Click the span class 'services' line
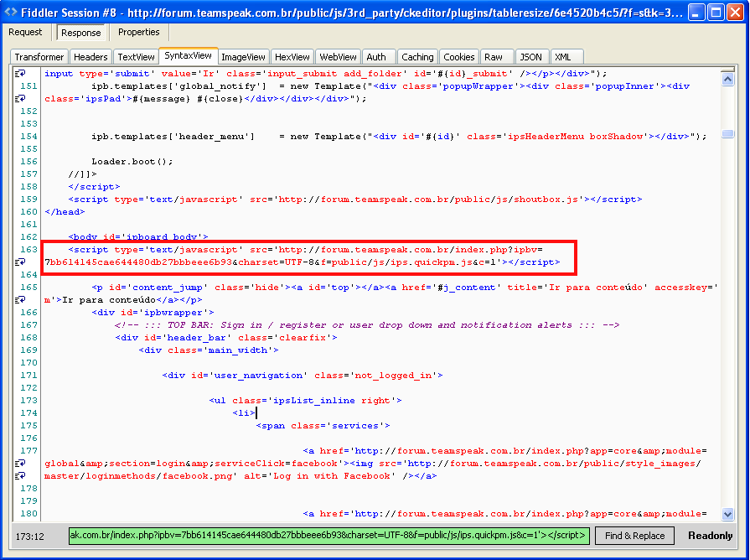 (323, 426)
